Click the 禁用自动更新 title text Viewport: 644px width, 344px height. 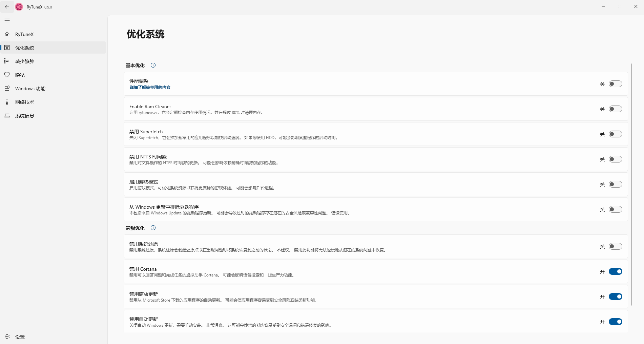point(144,319)
